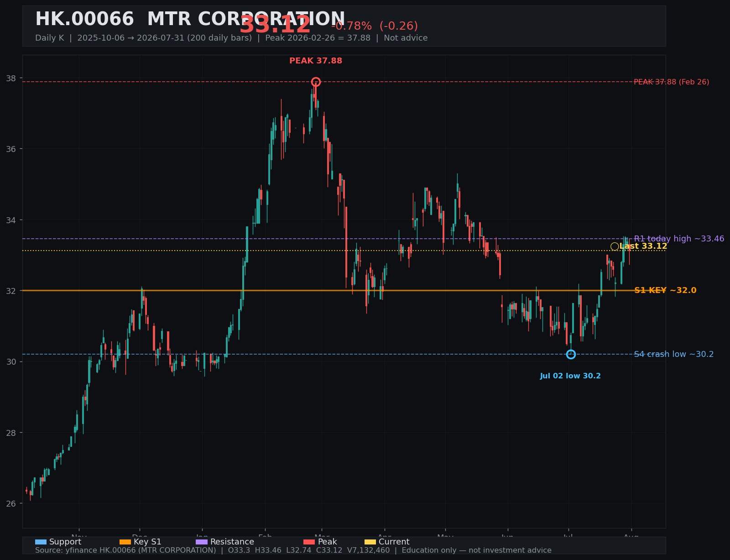Click the "S1 KEY ~32.0" label
Screen dimensions: 730x560
point(665,290)
